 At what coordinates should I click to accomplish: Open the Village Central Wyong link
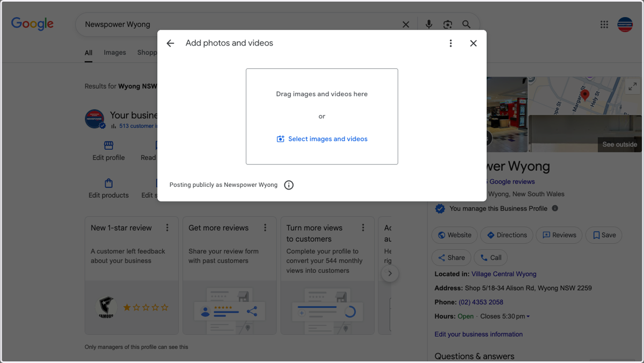504,274
